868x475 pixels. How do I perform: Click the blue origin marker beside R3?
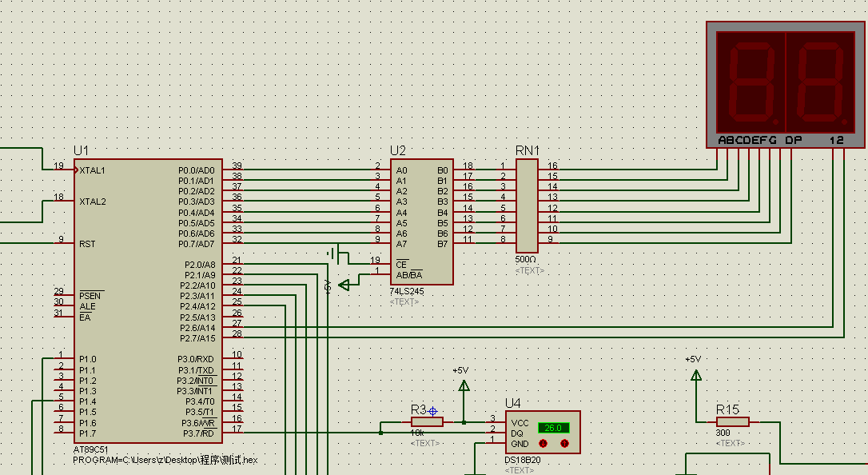tap(433, 411)
